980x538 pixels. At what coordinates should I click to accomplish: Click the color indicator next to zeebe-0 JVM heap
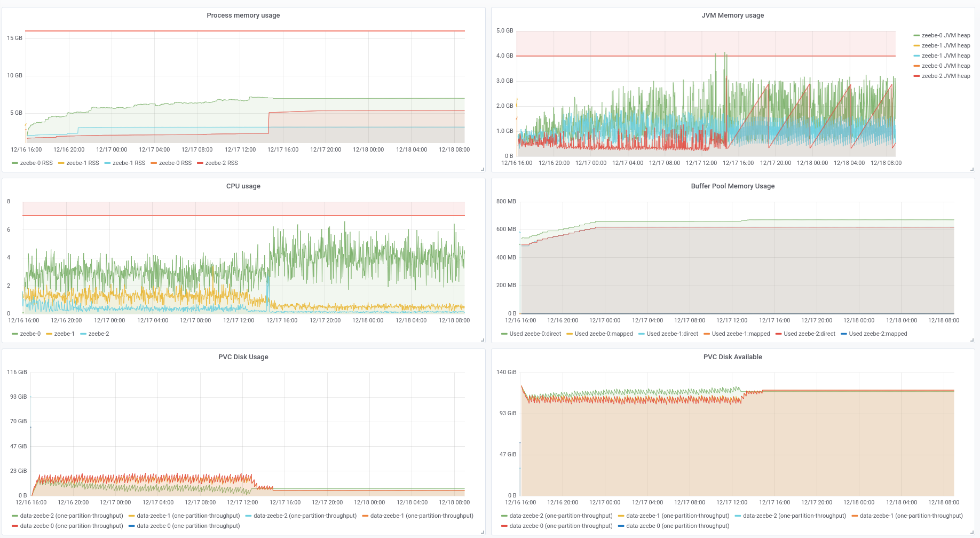(x=917, y=35)
